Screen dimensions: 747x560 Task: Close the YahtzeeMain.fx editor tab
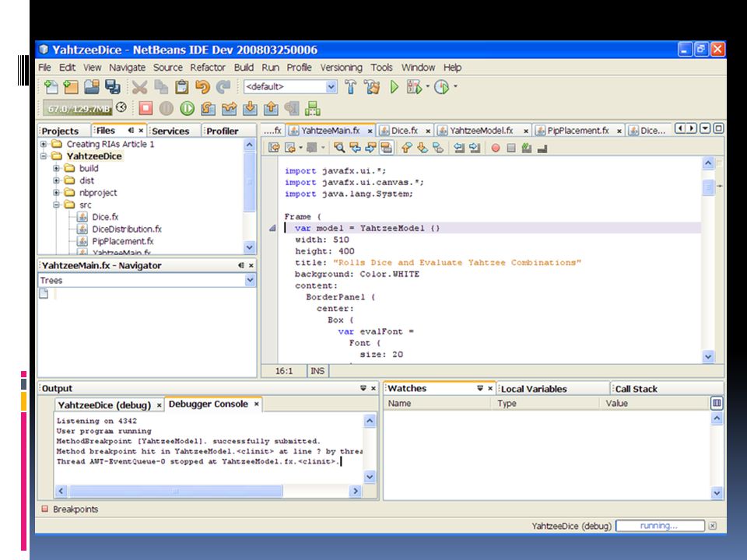pos(370,131)
